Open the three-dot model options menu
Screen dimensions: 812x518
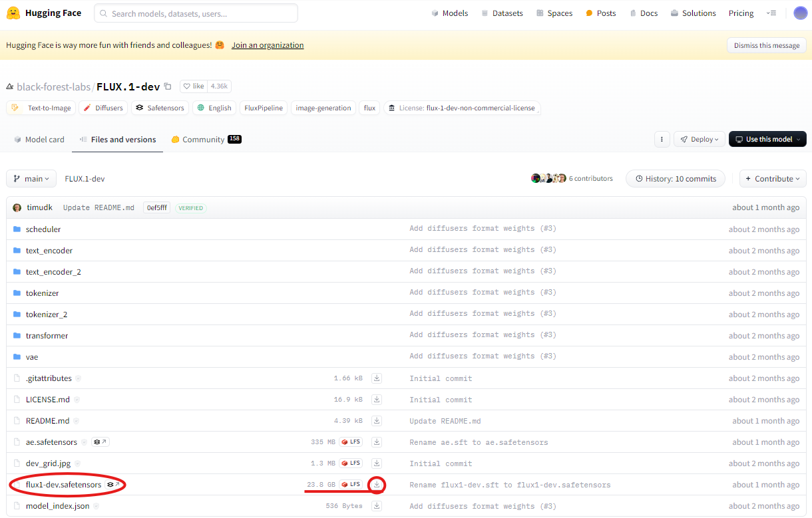[x=662, y=139]
